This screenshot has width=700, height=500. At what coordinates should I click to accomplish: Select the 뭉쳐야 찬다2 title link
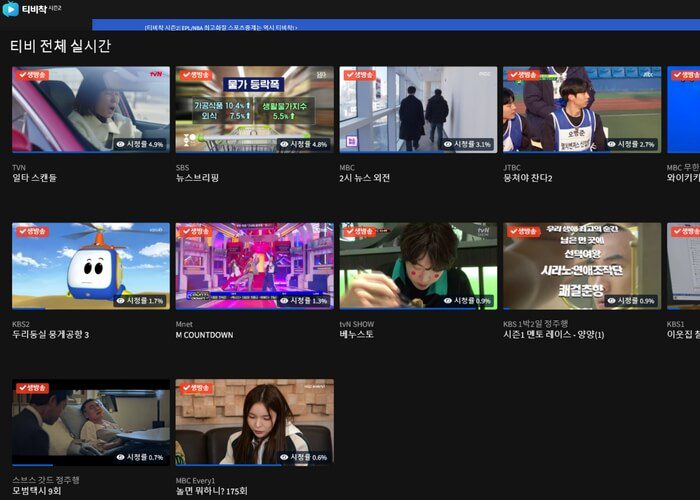coord(528,178)
